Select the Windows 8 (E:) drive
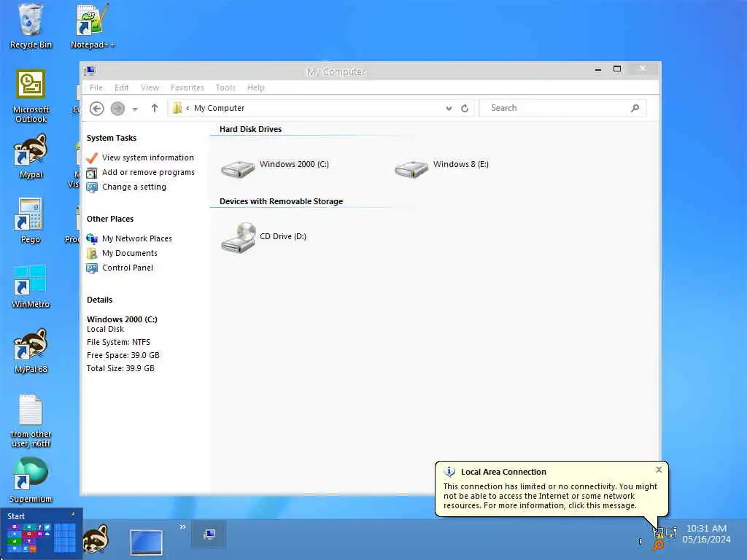 [441, 168]
